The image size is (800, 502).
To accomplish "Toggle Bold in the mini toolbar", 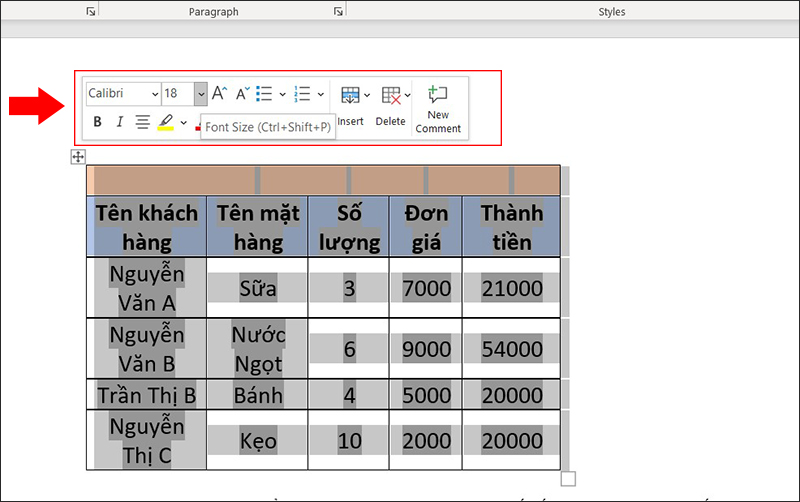I will [x=97, y=122].
